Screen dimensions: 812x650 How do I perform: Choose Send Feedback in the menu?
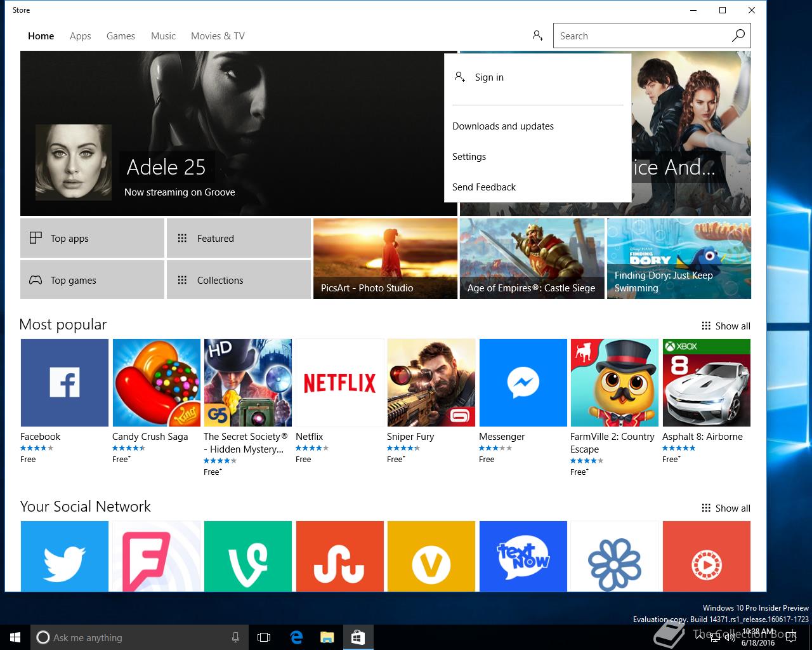click(x=538, y=187)
